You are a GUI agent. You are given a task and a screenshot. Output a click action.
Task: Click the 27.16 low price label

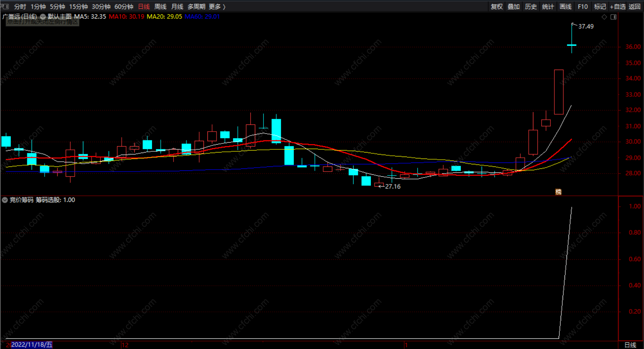point(393,187)
